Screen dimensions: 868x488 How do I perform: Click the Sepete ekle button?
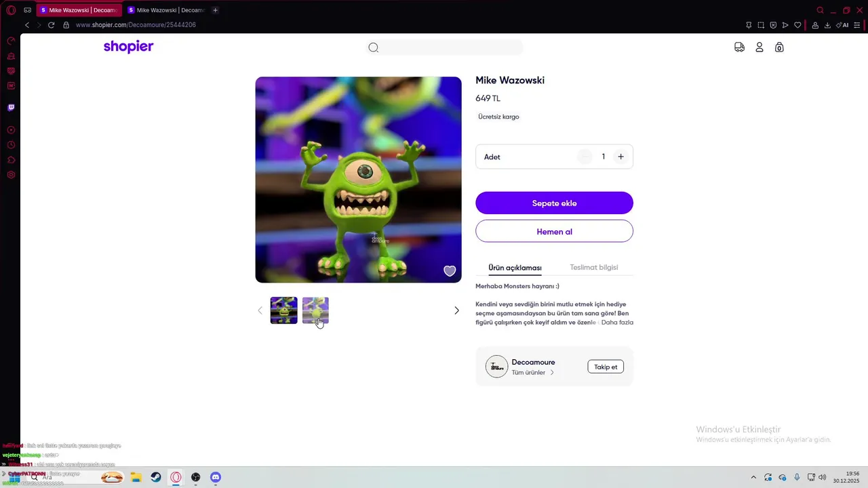point(554,203)
